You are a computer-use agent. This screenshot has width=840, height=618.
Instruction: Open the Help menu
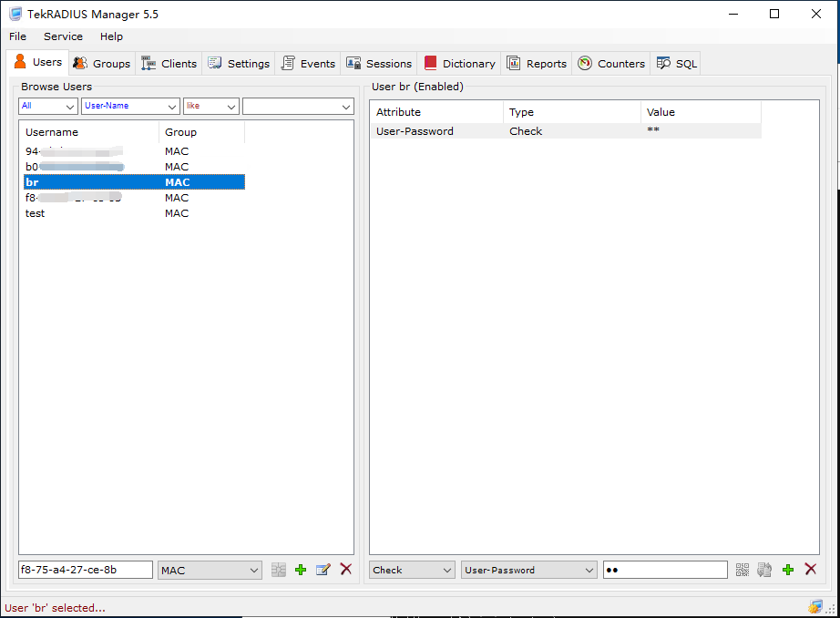[111, 36]
